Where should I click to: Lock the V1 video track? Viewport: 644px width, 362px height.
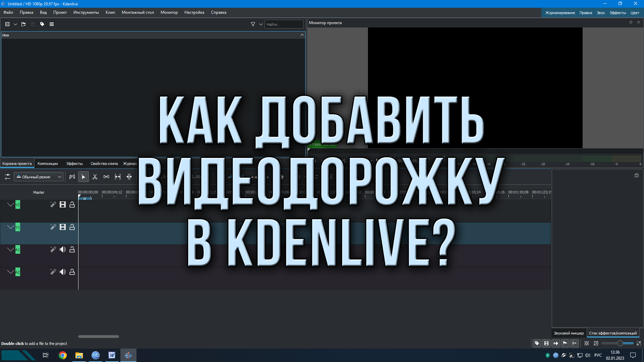[72, 227]
